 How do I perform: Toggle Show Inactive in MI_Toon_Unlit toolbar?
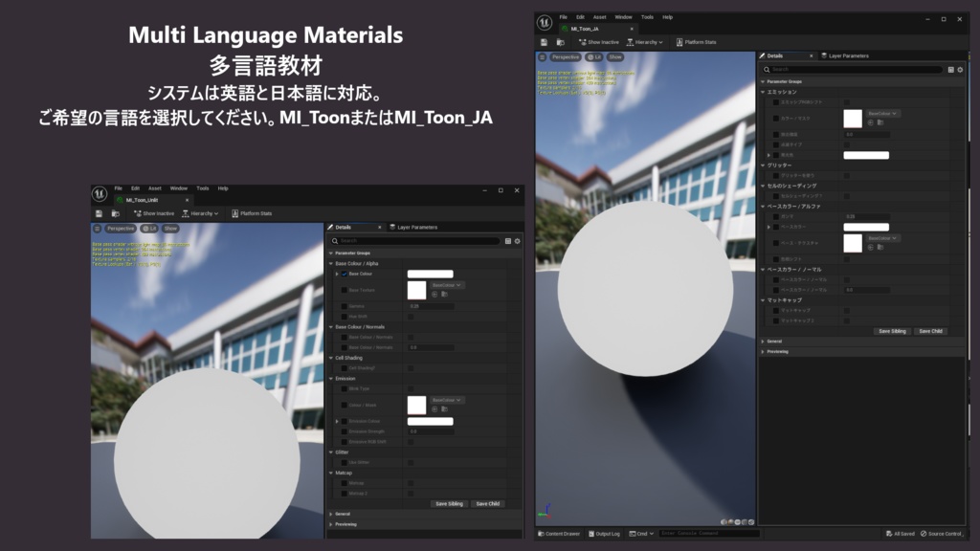coord(154,213)
